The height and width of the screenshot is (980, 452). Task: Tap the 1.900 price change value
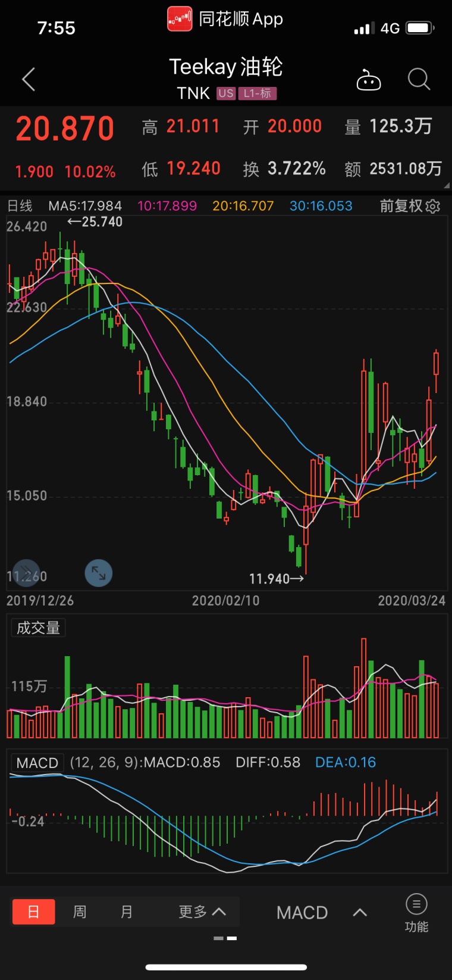click(x=34, y=172)
